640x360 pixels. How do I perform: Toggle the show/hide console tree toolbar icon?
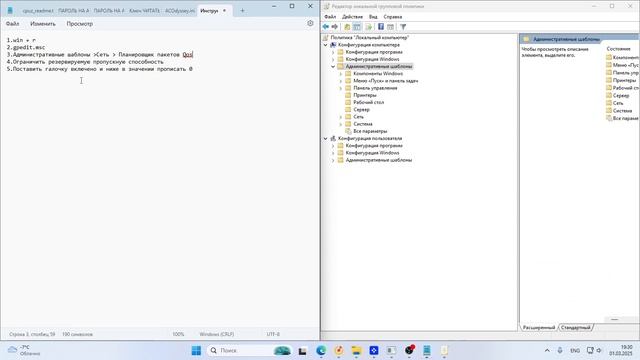click(x=357, y=27)
